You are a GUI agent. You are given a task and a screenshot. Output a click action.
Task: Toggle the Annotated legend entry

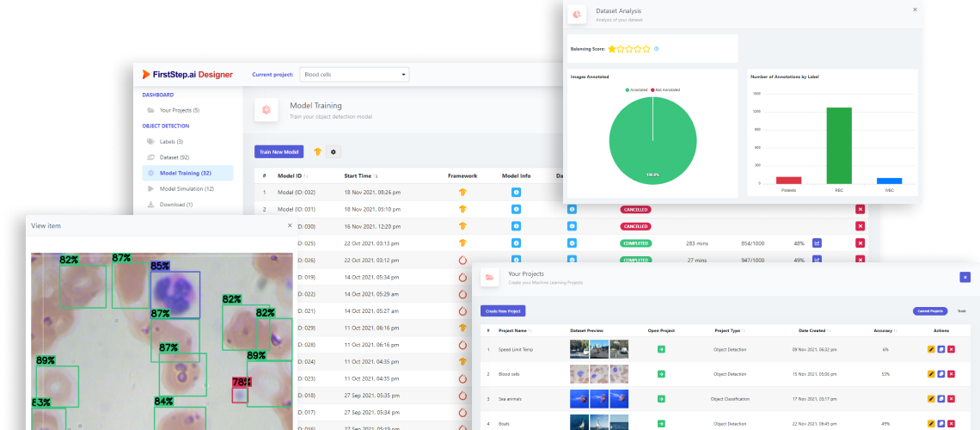click(636, 90)
